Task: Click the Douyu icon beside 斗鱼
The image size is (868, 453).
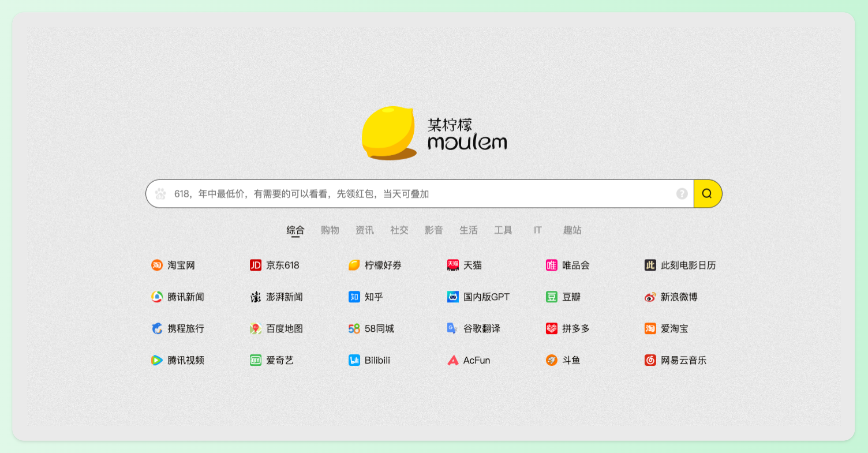Action: (x=552, y=361)
